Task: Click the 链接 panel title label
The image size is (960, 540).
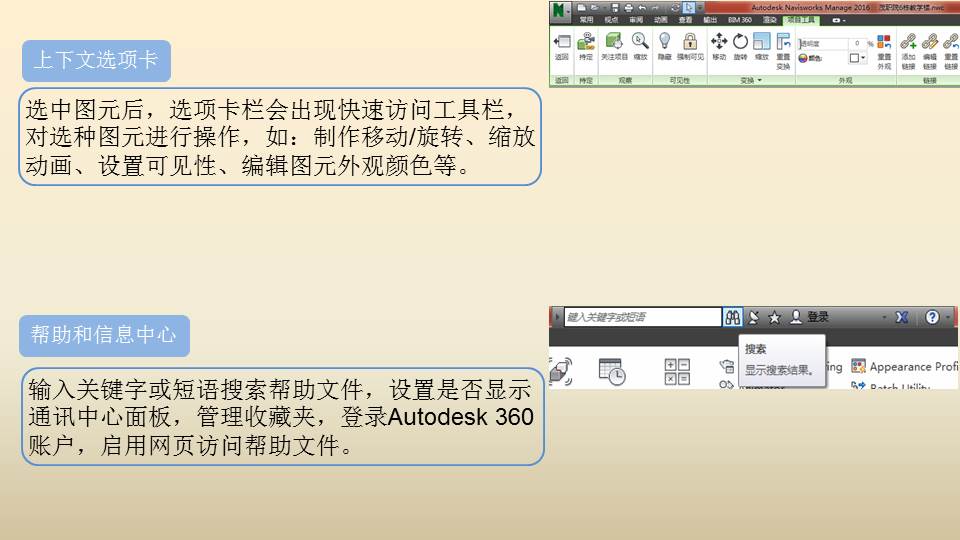Action: tap(930, 80)
